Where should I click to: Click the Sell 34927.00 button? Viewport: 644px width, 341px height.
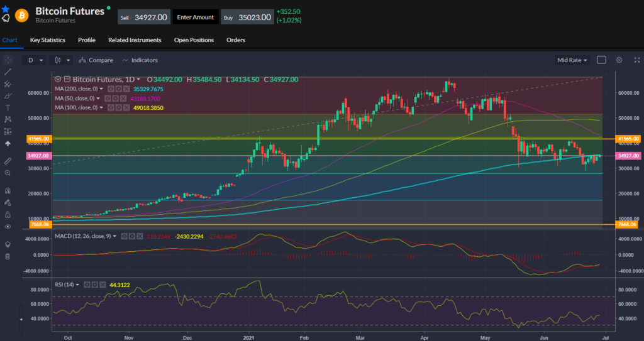(x=144, y=17)
